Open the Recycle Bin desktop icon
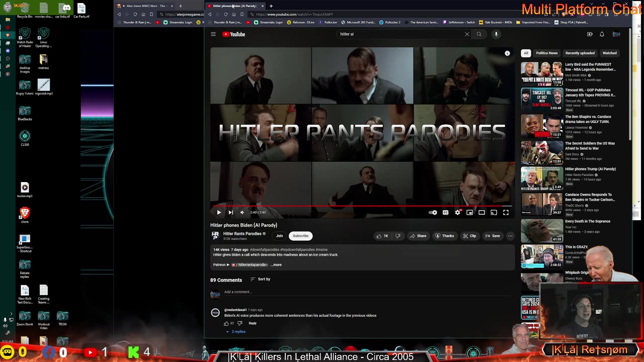This screenshot has height=362, width=644. coord(25,11)
